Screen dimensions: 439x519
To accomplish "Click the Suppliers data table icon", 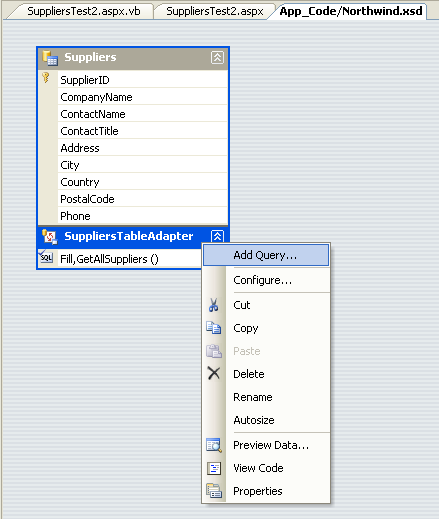I will (x=50, y=58).
